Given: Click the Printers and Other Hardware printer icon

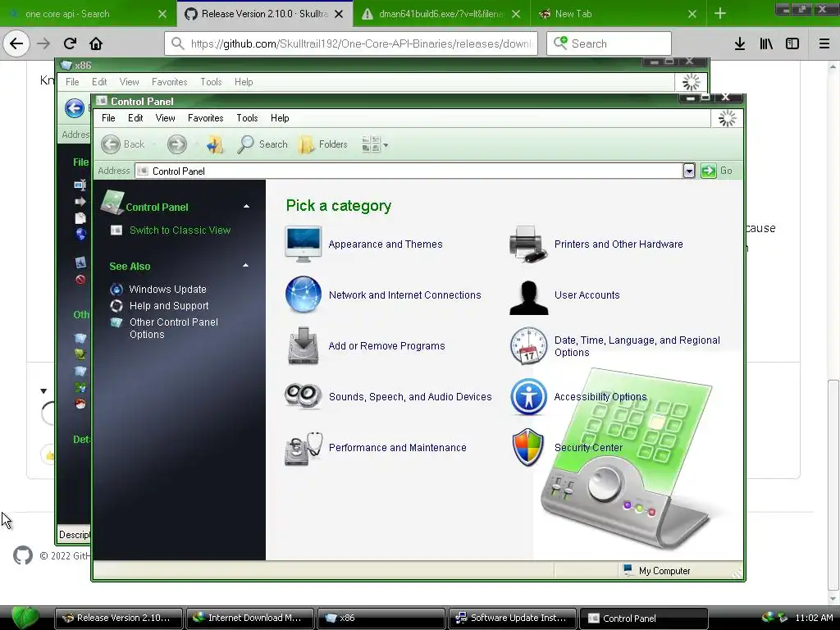Looking at the screenshot, I should (528, 244).
